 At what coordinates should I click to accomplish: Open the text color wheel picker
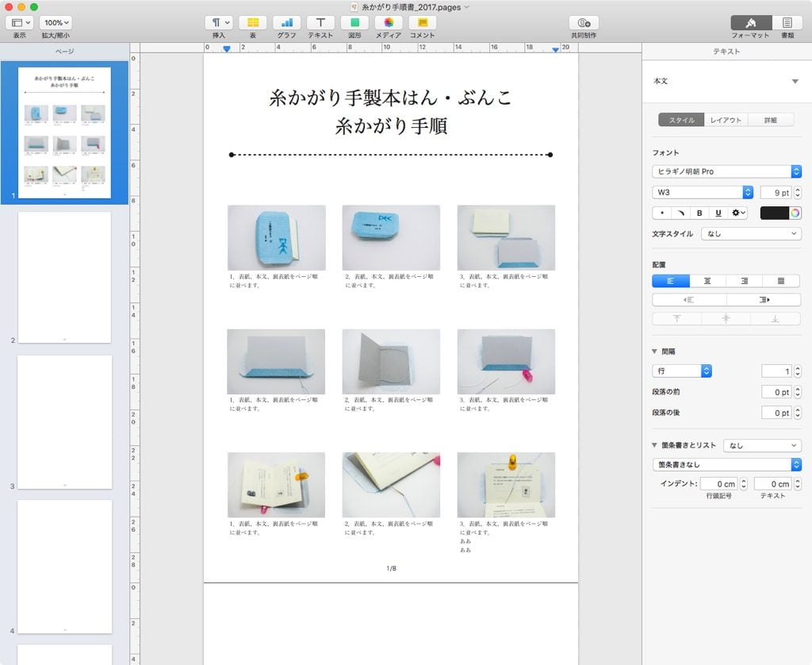(795, 213)
